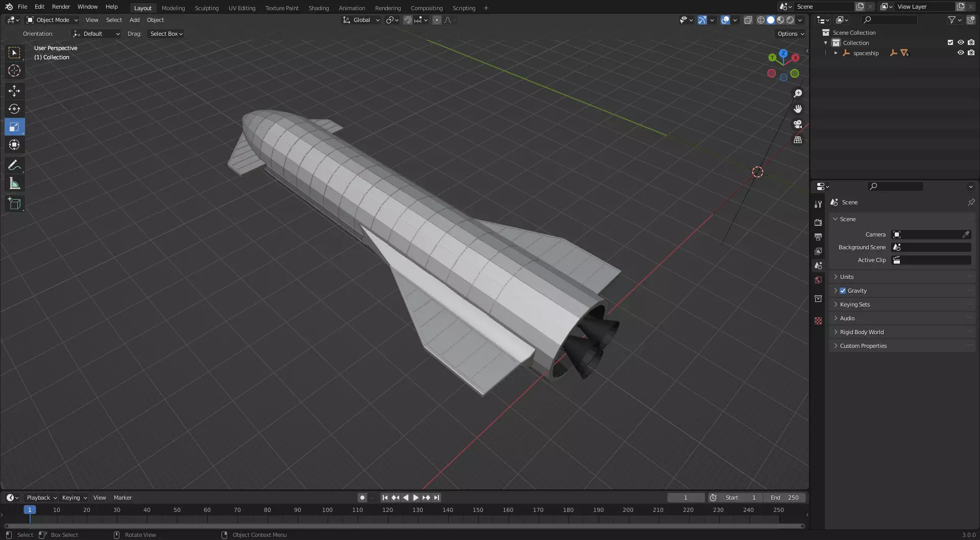This screenshot has width=980, height=540.
Task: Switch to wireframe viewport shading
Action: [761, 20]
